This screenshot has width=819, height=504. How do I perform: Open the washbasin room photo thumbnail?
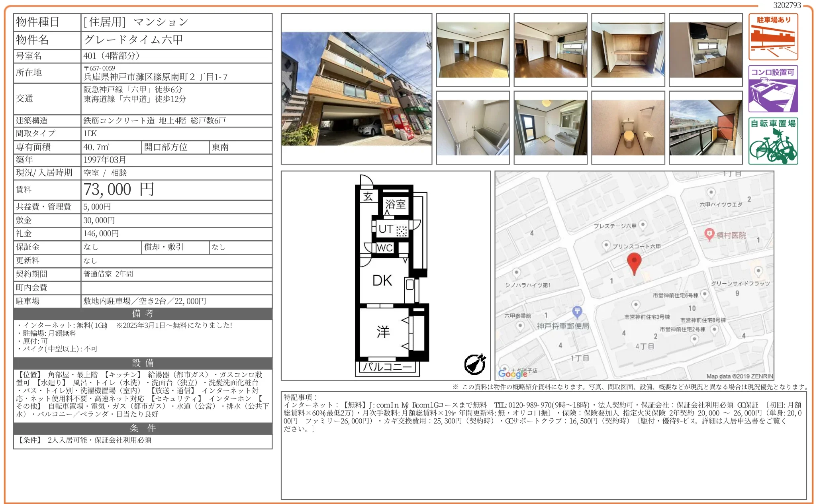pos(550,127)
